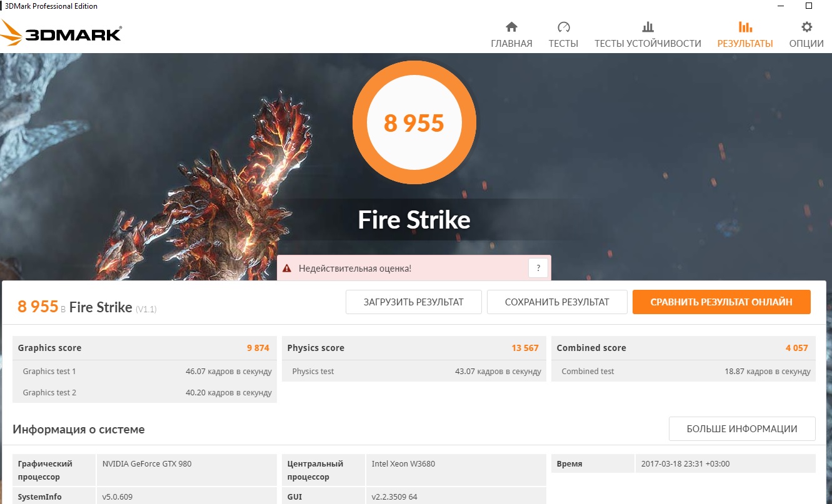This screenshot has width=832, height=504.
Task: Click the GUI label cell
Action: pos(323,497)
